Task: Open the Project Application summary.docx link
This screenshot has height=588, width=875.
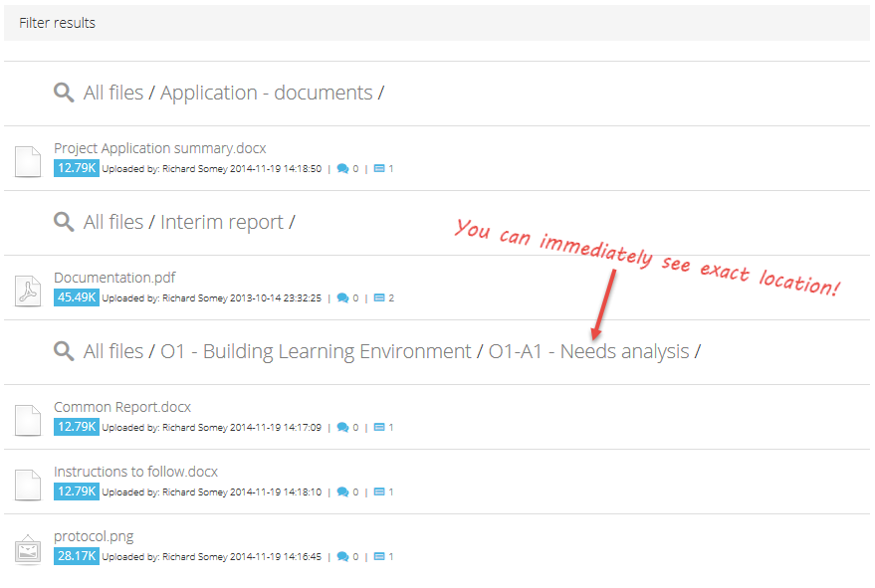Action: pyautogui.click(x=159, y=148)
